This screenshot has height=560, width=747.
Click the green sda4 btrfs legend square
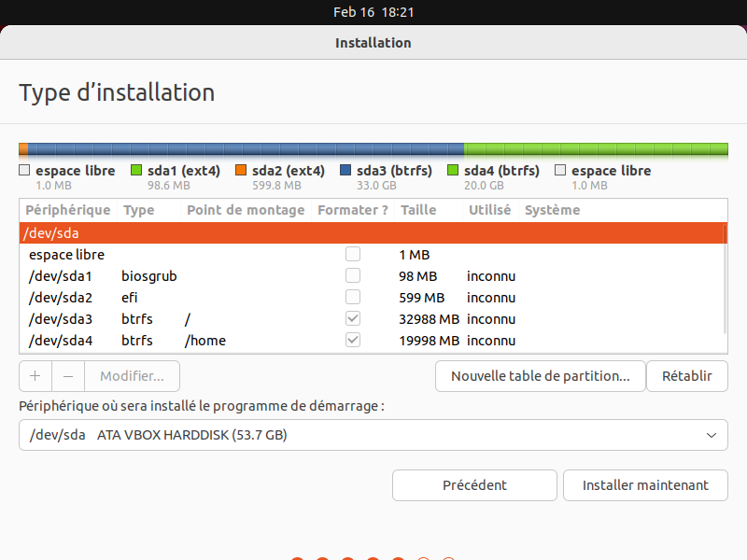point(453,171)
